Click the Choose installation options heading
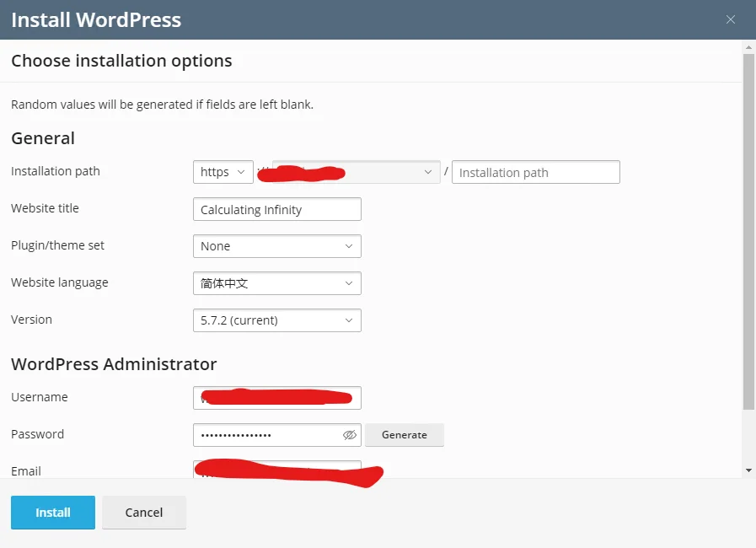The image size is (756, 548). [x=121, y=61]
